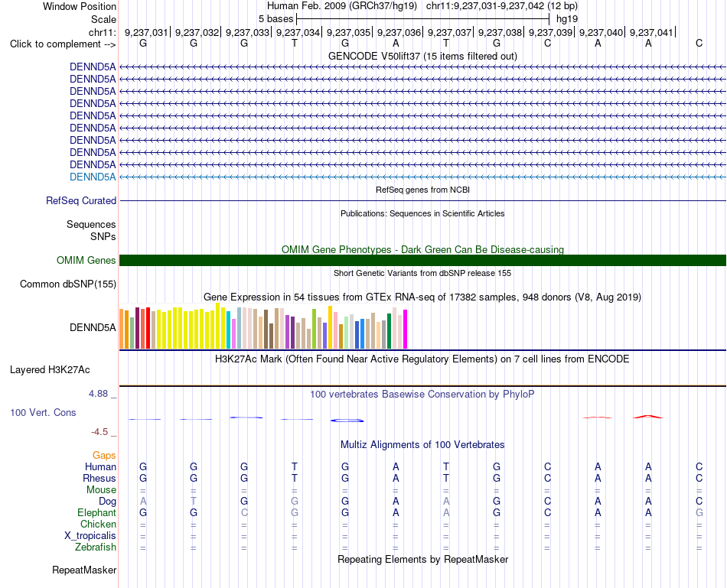Select the dark green OMIM Genes bar

point(422,261)
